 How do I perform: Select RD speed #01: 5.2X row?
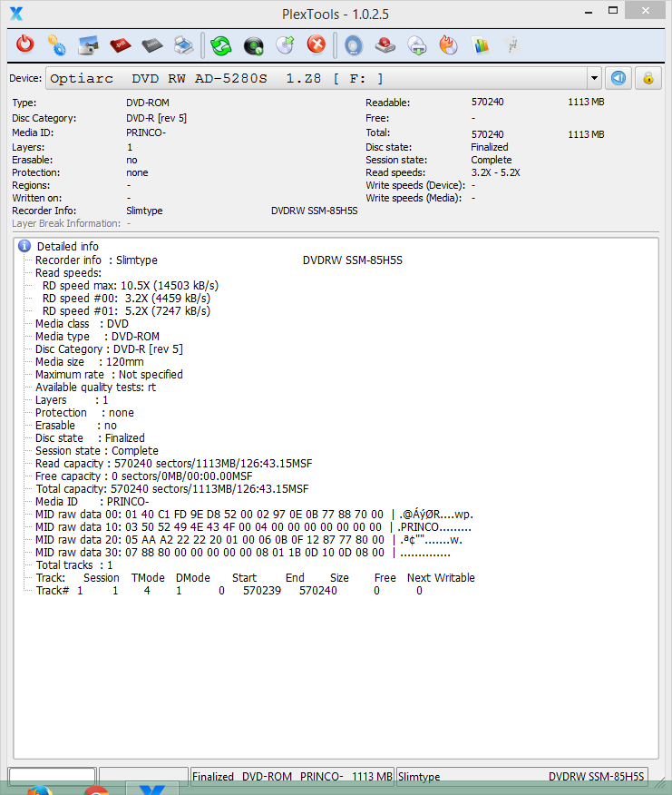pyautogui.click(x=126, y=310)
